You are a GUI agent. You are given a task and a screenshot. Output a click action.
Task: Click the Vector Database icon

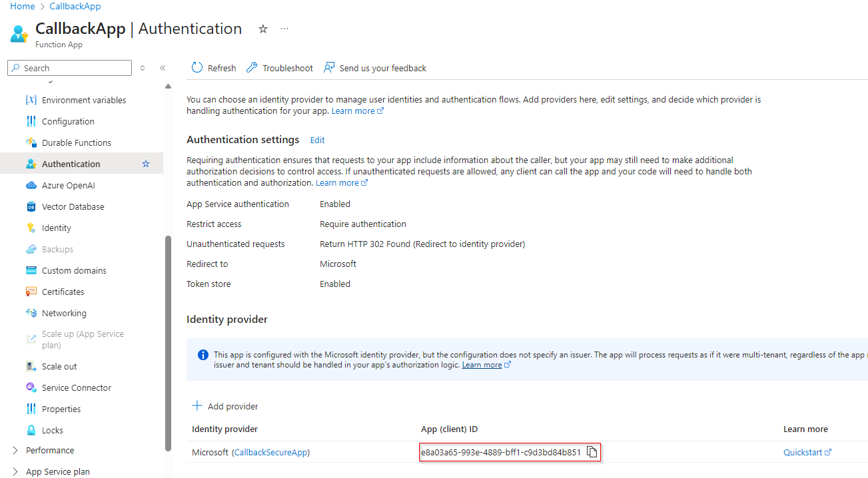31,206
